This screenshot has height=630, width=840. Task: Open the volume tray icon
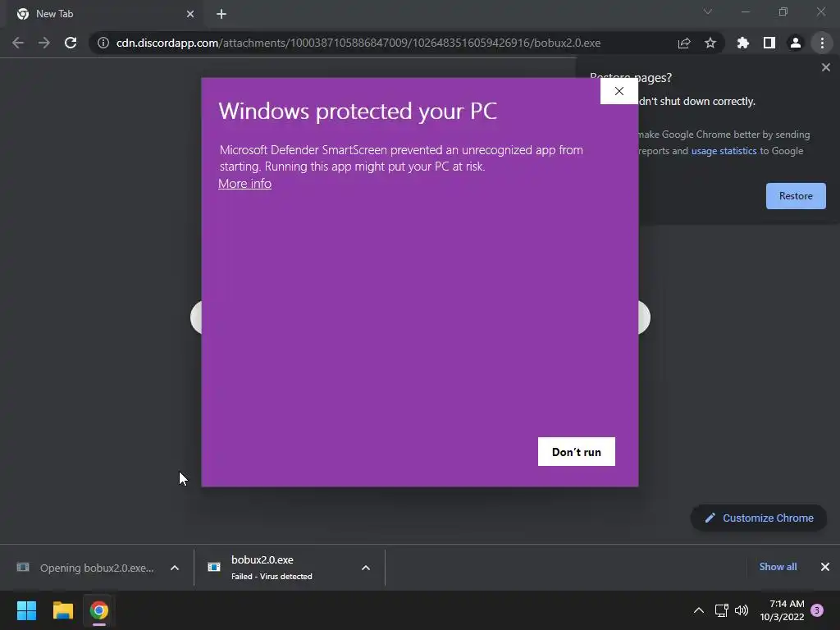[742, 610]
